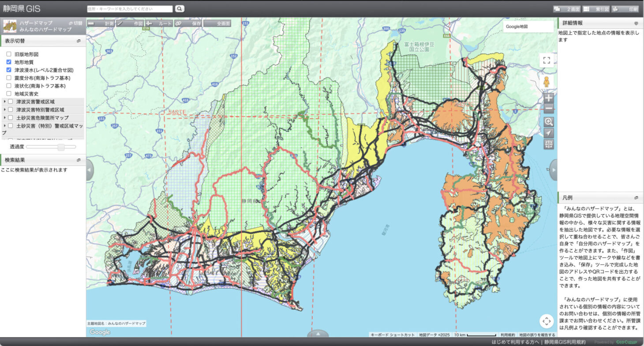The image size is (644, 346).
Task: Open the 作図 drawing tool
Action: pos(130,23)
